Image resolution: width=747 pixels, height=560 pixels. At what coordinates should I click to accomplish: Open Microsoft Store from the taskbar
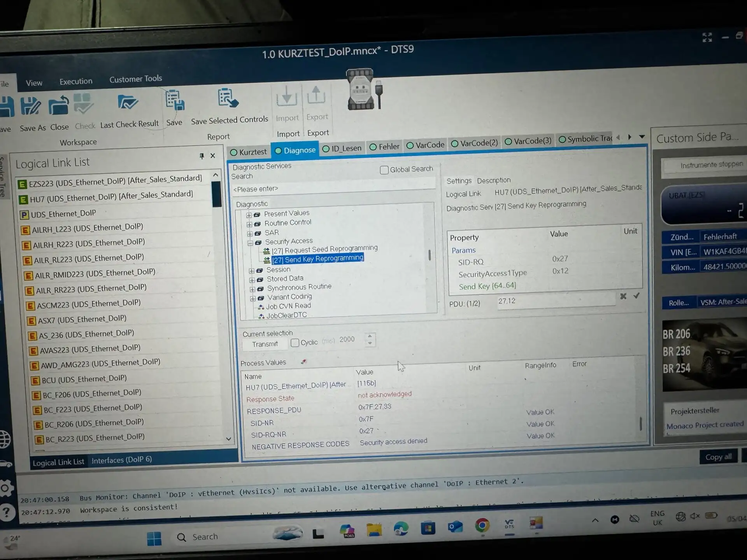click(428, 528)
